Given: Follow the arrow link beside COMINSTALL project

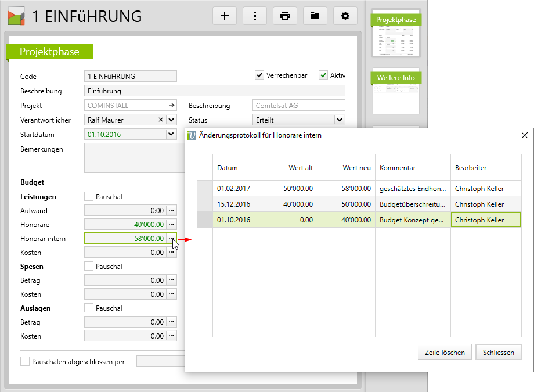Looking at the screenshot, I should [171, 106].
